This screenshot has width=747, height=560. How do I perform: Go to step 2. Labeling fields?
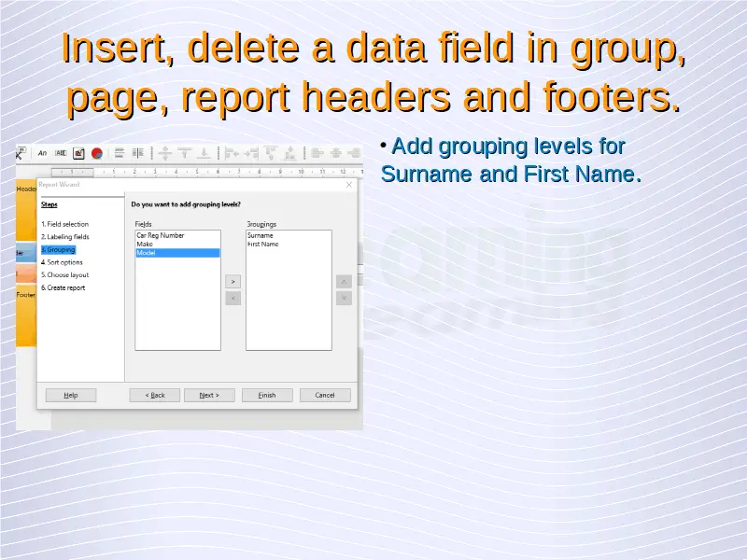click(64, 237)
